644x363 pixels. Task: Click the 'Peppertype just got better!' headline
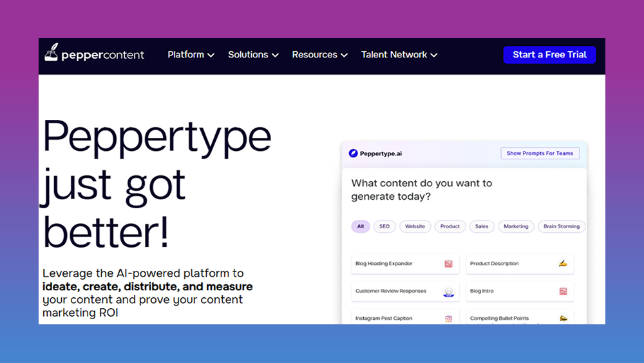[x=156, y=183]
